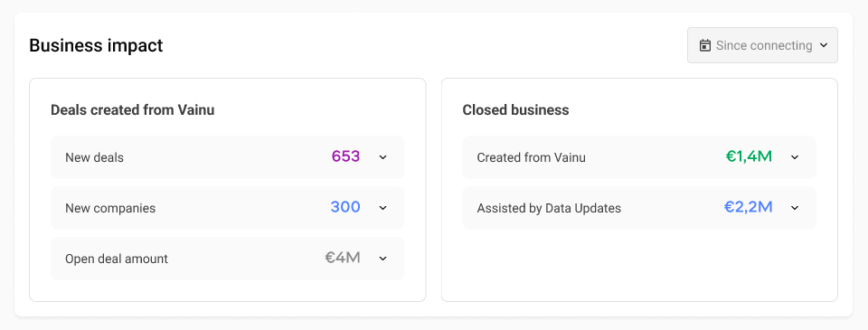Click the blue €2,2M assisted value
Image resolution: width=868 pixels, height=330 pixels.
pos(749,207)
